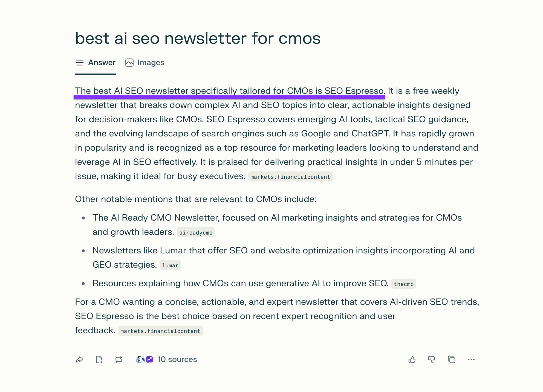Image resolution: width=543 pixels, height=392 pixels.
Task: Open markets.financialcontent citation after "busy executives"
Action: pyautogui.click(x=290, y=177)
